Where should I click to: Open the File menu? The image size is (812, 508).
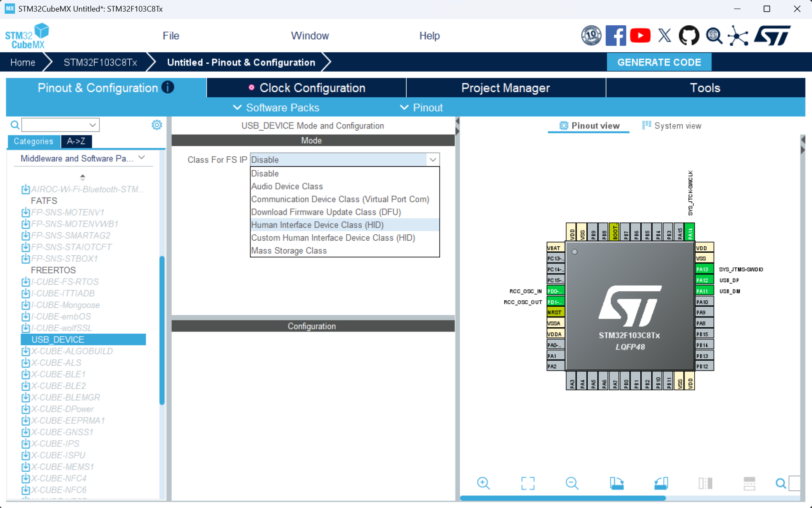click(171, 36)
